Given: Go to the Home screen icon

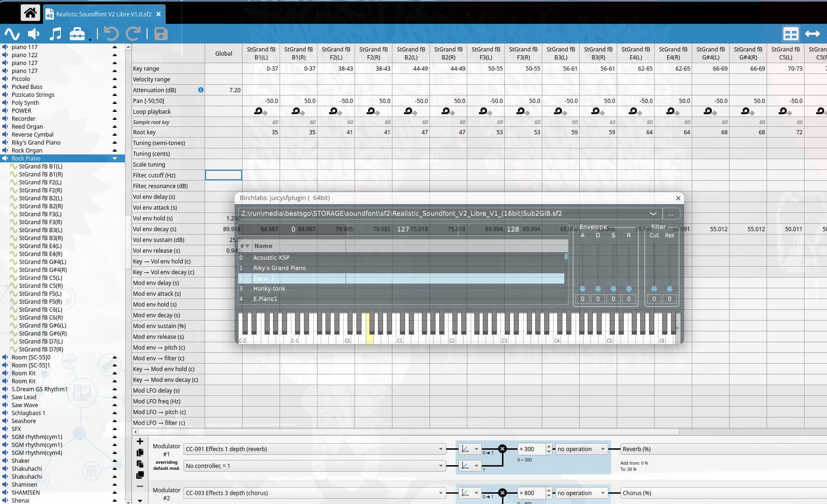Looking at the screenshot, I should pos(30,13).
